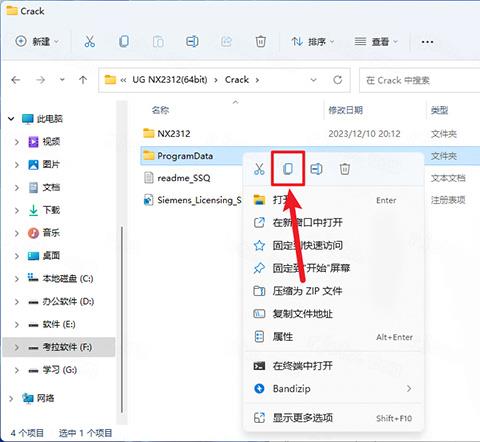Viewport: 480px width, 442px height.
Task: Click the NX2312 date 2023/12/10 20:12
Action: point(364,134)
